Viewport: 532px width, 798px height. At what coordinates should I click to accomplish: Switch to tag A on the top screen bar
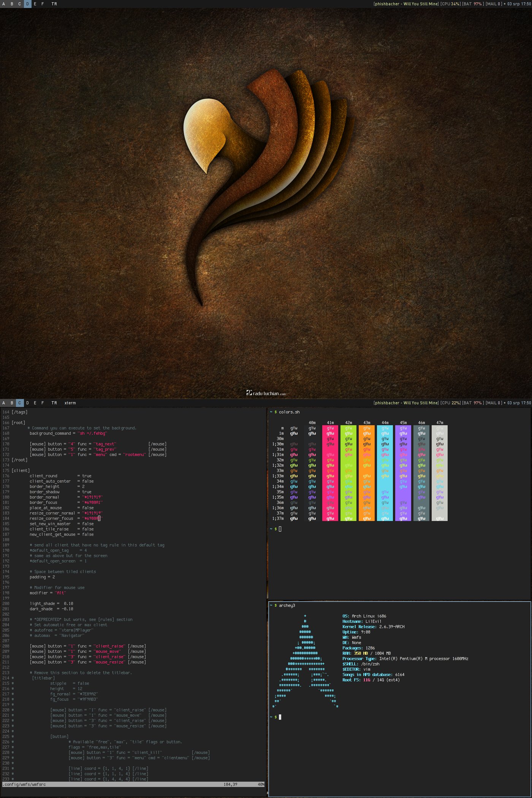click(4, 4)
